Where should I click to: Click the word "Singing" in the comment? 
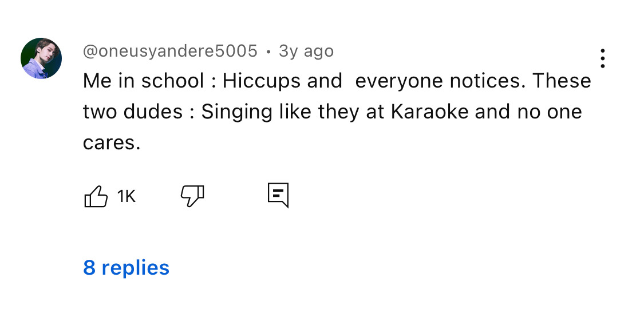[236, 111]
